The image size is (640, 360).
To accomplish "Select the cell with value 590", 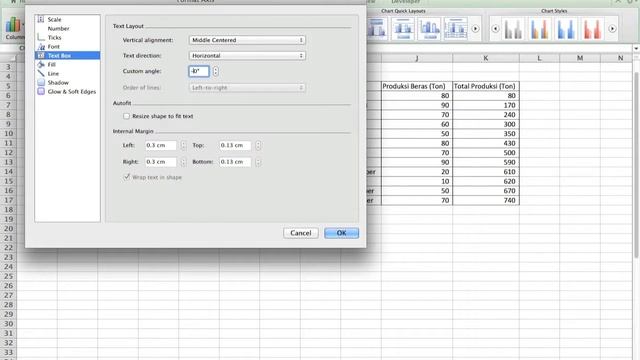I will (x=486, y=162).
